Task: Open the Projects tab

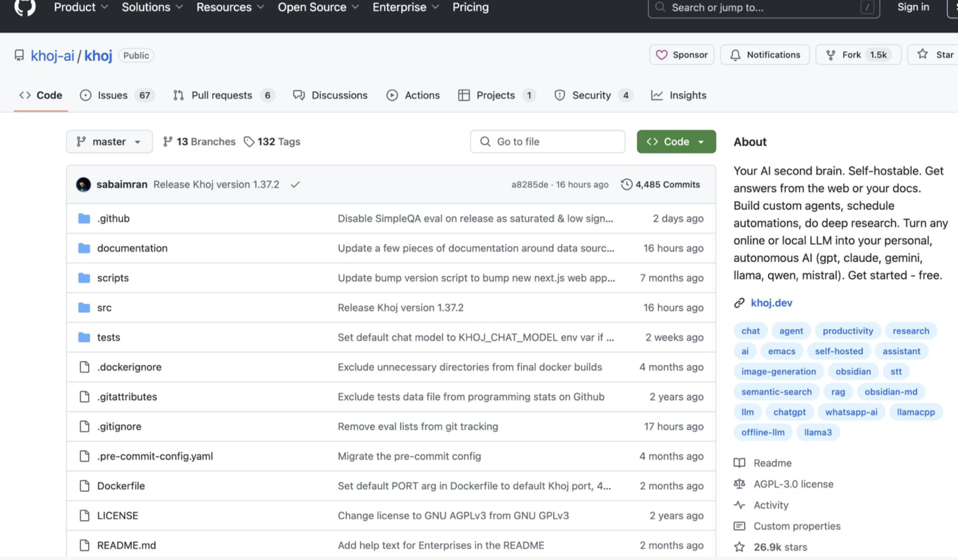Action: [497, 95]
